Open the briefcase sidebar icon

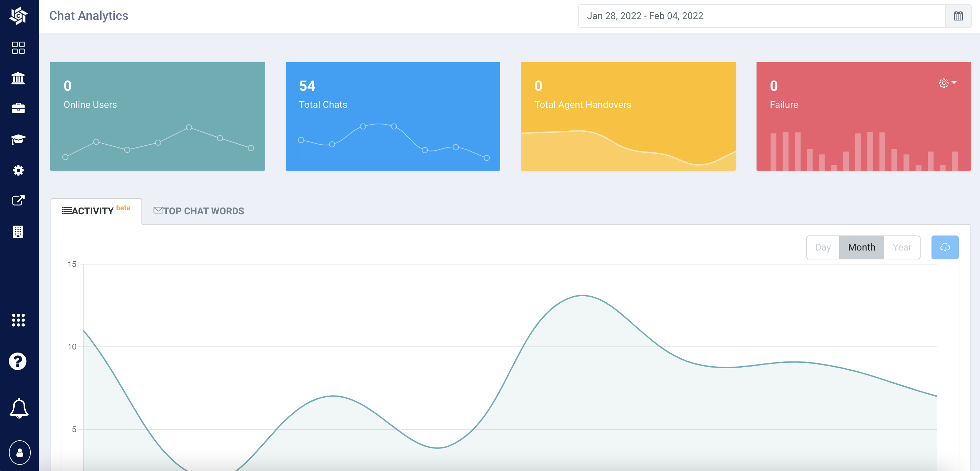[18, 108]
